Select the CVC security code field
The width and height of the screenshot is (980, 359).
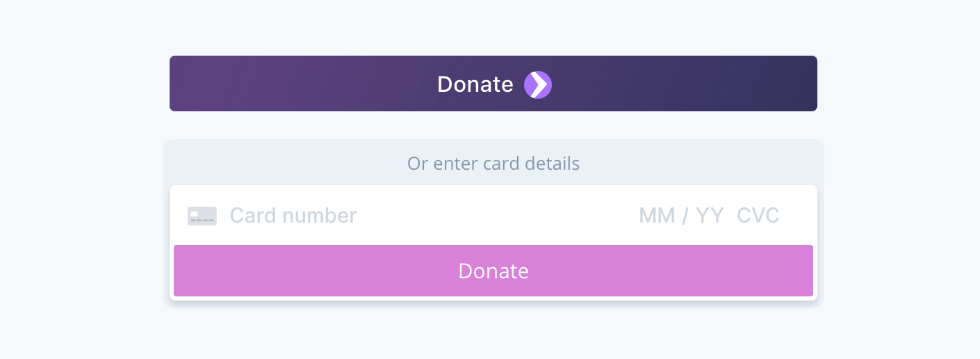pyautogui.click(x=758, y=216)
